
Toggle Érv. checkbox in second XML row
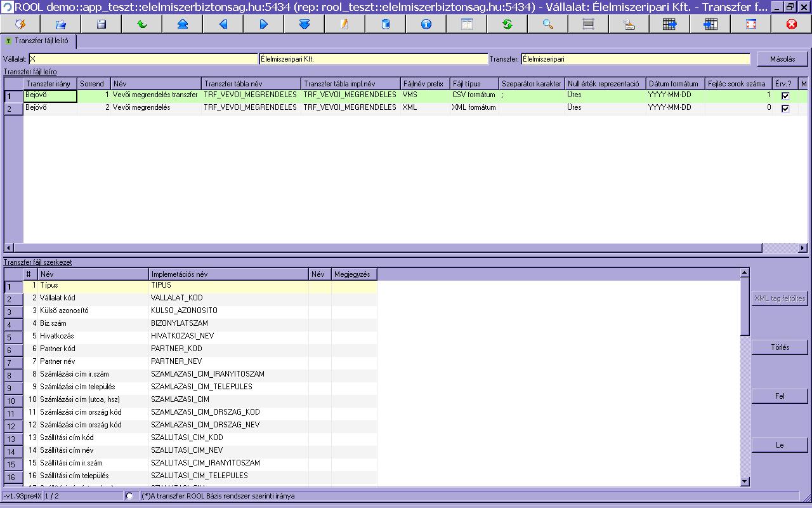click(785, 109)
